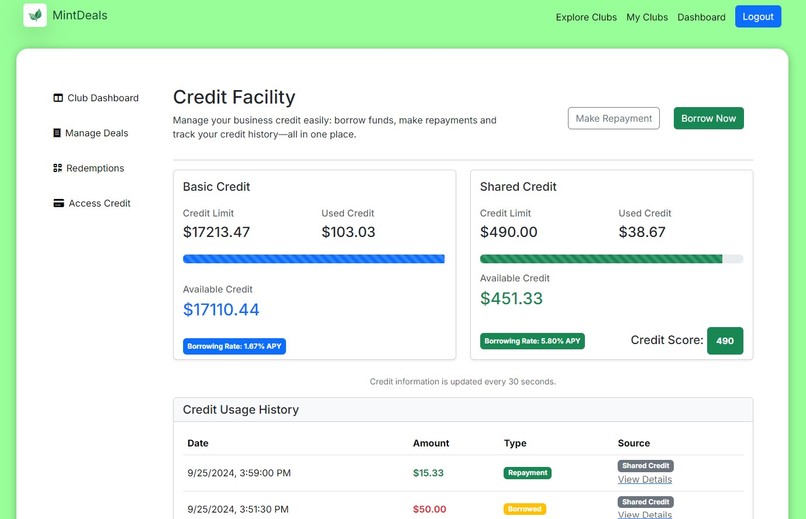806x519 pixels.
Task: Click the Amount column header
Action: 431,443
